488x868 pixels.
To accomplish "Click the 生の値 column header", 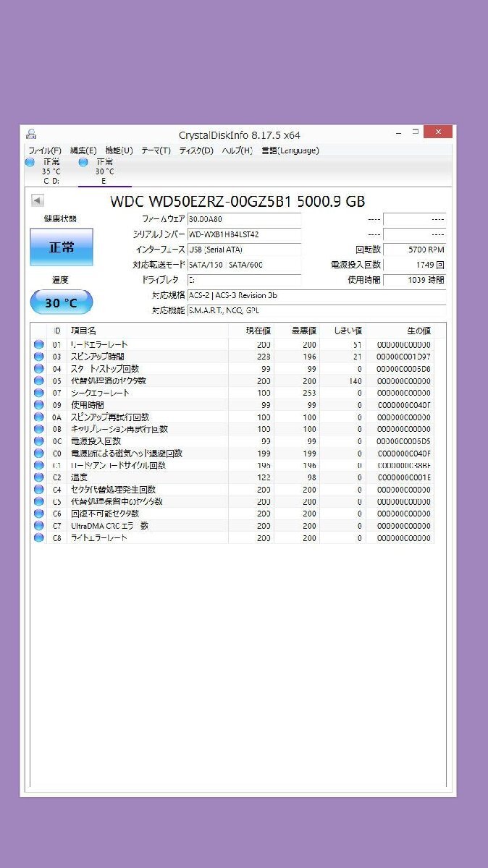I will coord(400,331).
